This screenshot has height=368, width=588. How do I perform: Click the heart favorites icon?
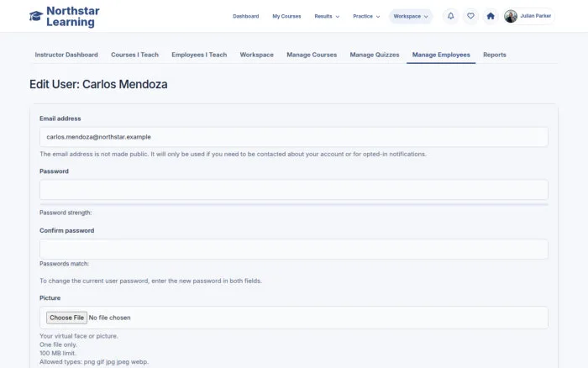[x=470, y=16]
